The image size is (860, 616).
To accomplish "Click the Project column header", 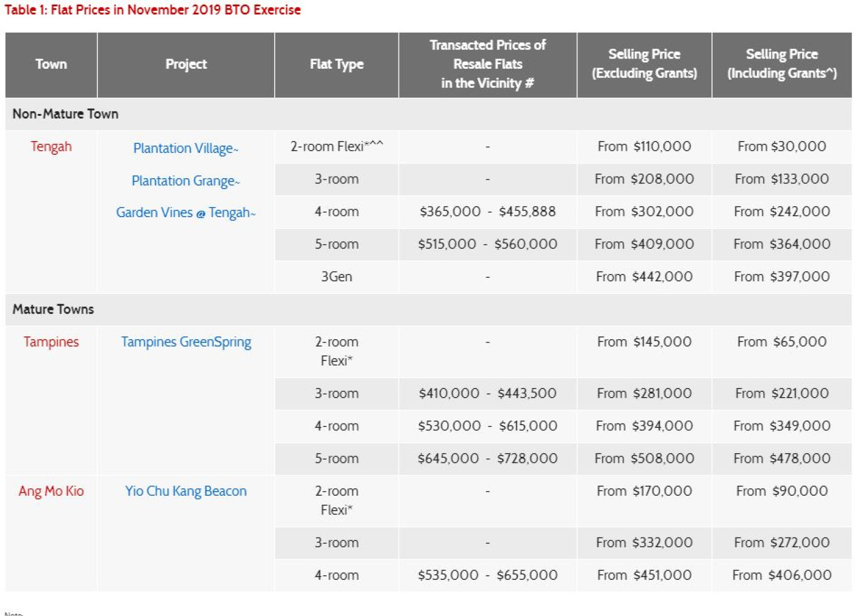I will tap(185, 64).
